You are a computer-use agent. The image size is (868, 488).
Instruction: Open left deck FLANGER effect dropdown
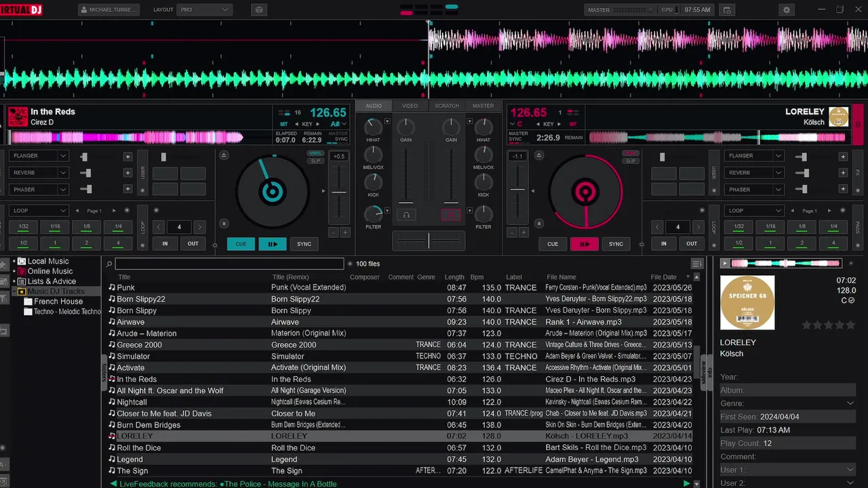39,156
